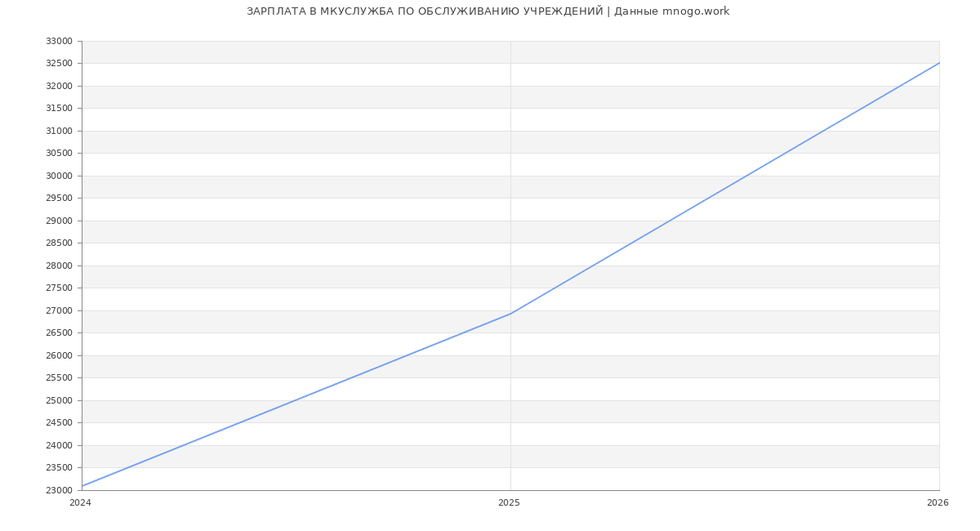
Task: Click the 32500 y-axis label
Action: point(59,64)
